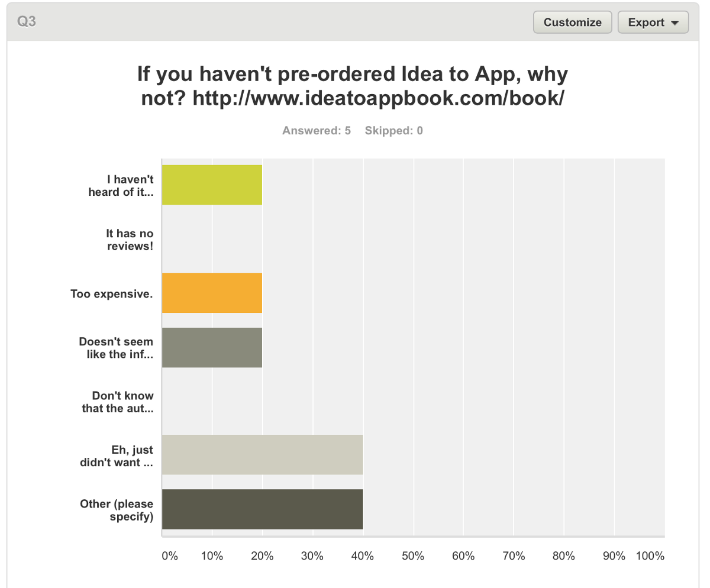Image resolution: width=710 pixels, height=588 pixels.
Task: Click the 'It has no reviews!' label
Action: click(x=130, y=240)
